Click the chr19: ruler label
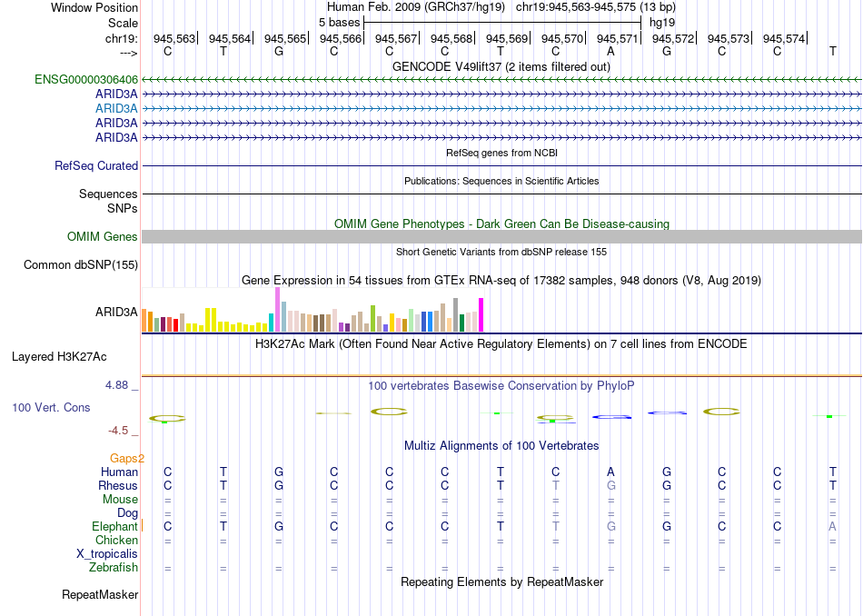 (x=121, y=38)
